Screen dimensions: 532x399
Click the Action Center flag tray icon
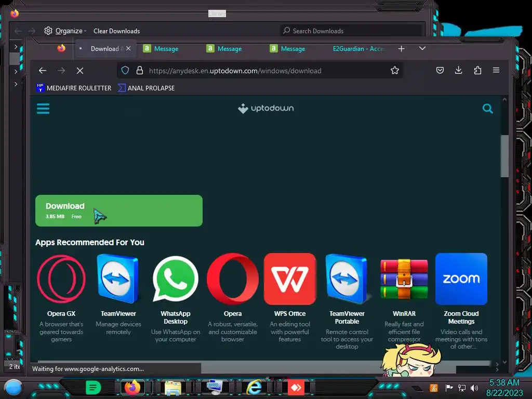(x=449, y=388)
